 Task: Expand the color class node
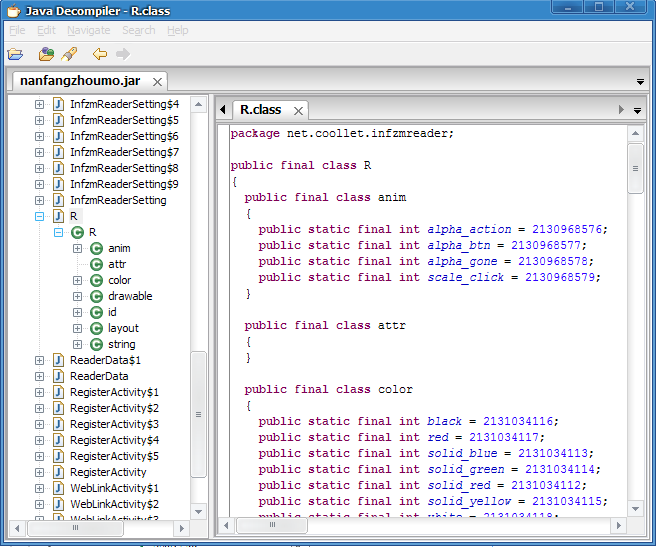pyautogui.click(x=77, y=280)
